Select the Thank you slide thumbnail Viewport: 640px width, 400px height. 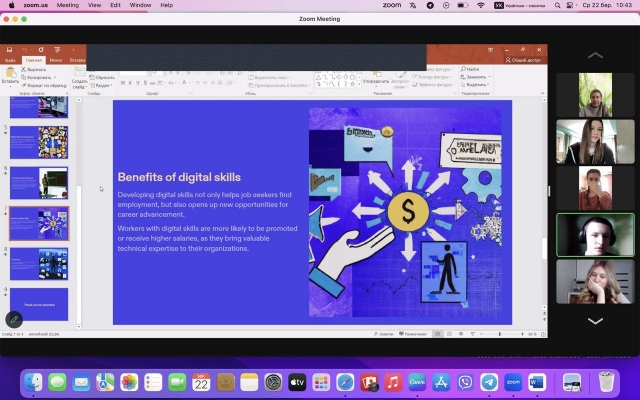[39, 302]
